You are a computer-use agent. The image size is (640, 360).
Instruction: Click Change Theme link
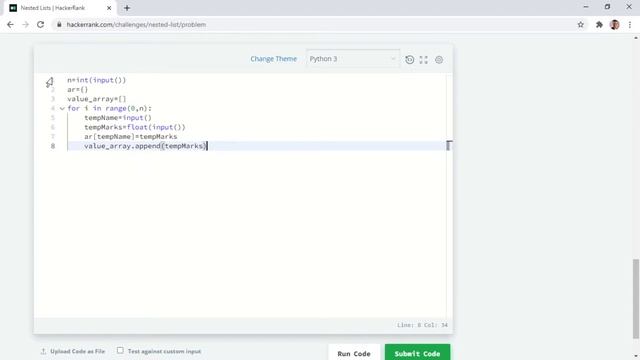(x=273, y=59)
